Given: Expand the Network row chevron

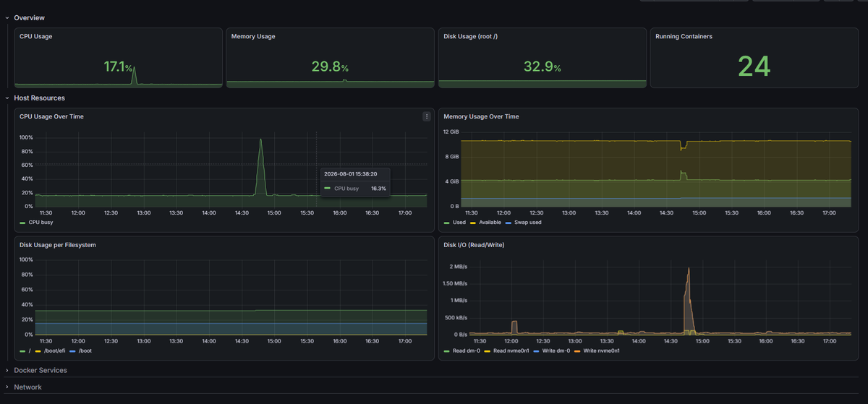Looking at the screenshot, I should tap(7, 387).
